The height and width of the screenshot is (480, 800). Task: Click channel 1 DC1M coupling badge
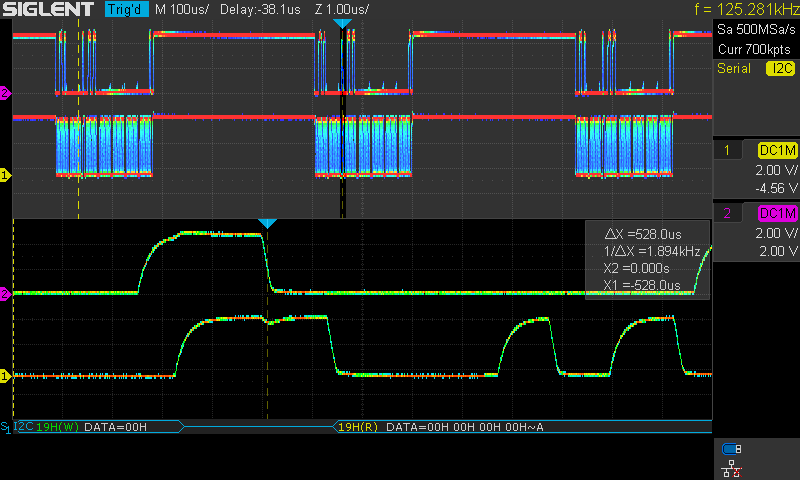[x=778, y=150]
